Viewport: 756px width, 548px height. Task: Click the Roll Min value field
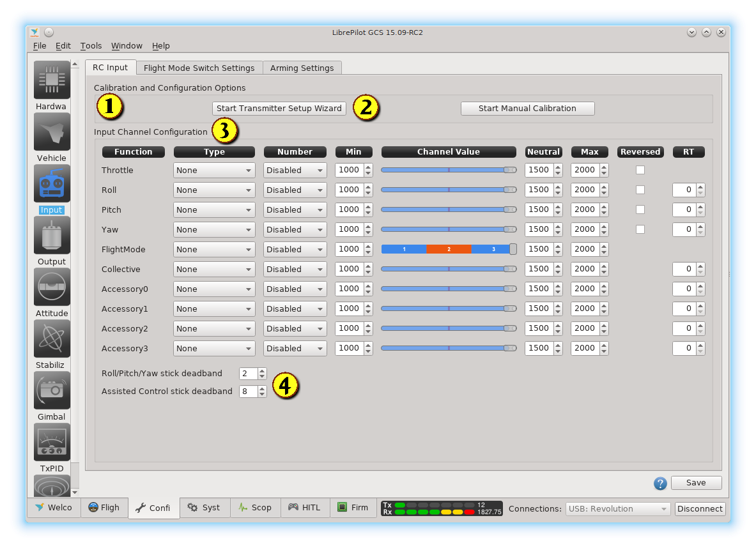tap(350, 190)
